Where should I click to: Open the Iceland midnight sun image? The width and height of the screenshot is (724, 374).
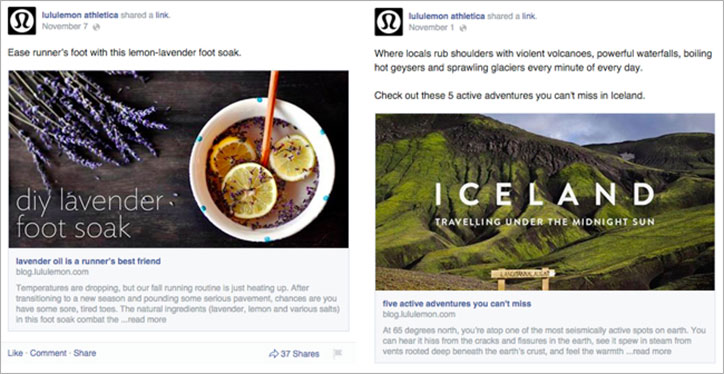pyautogui.click(x=545, y=202)
